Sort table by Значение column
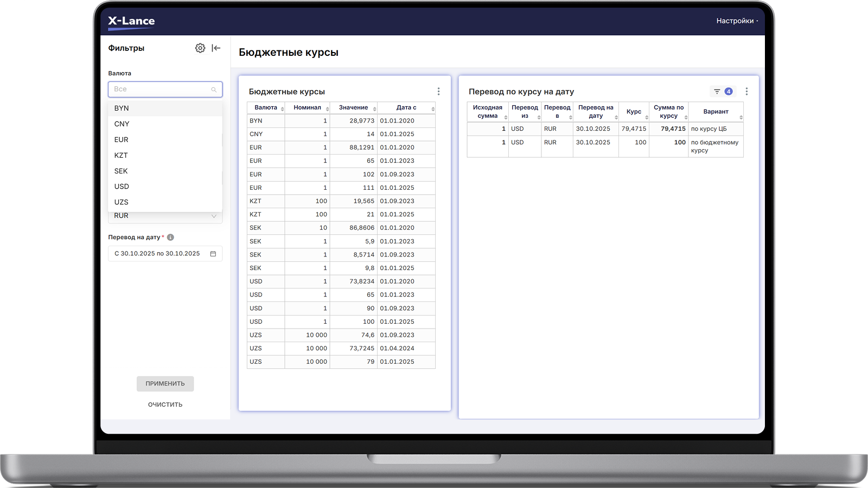868x488 pixels. coord(354,108)
